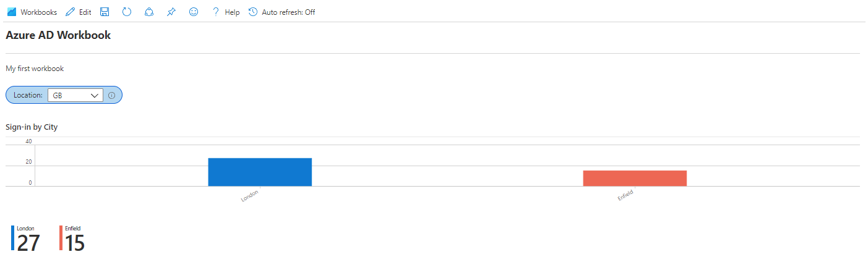Open the Auto refresh: Off setting
This screenshot has width=868, height=257.
288,12
